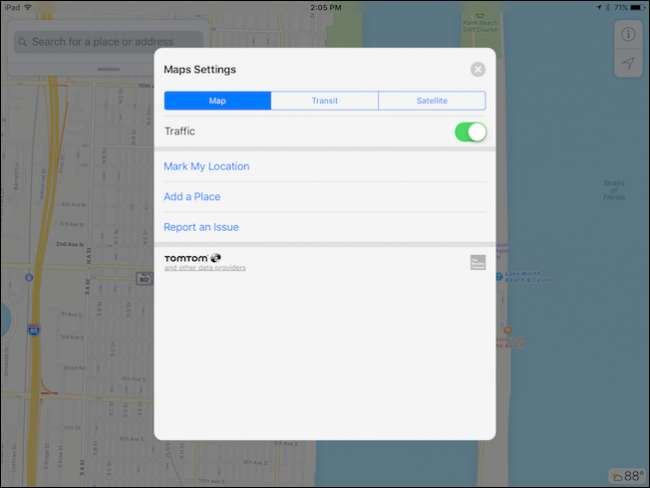Tap the TomTom logo
Screen dimensions: 650x488
pos(192,258)
